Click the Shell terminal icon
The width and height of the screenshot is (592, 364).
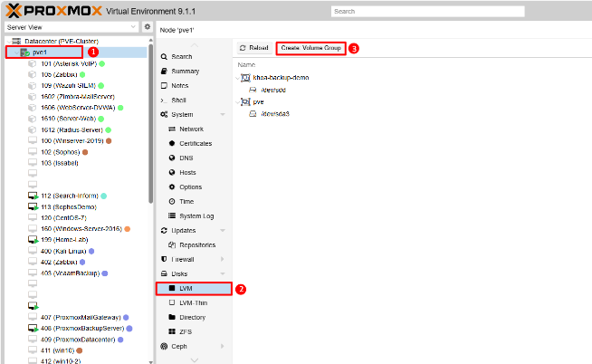point(164,100)
